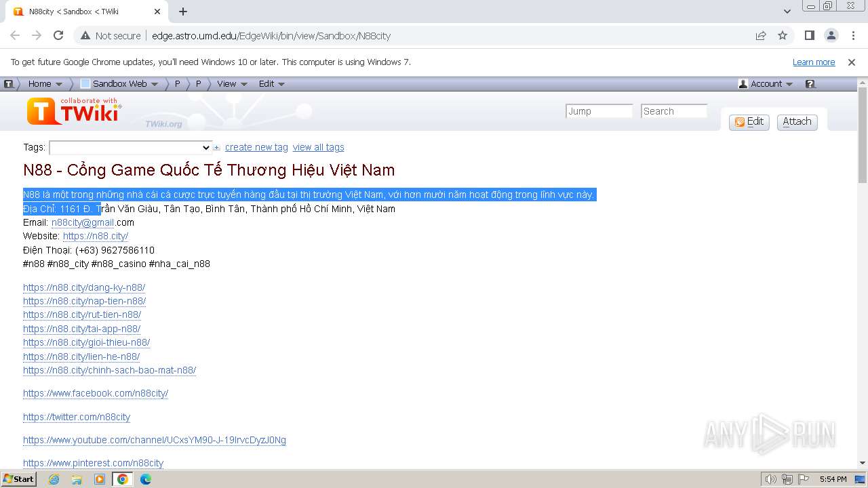Image resolution: width=868 pixels, height=488 pixels.
Task: Click the TWiki T icon in menu bar
Action: [x=9, y=84]
